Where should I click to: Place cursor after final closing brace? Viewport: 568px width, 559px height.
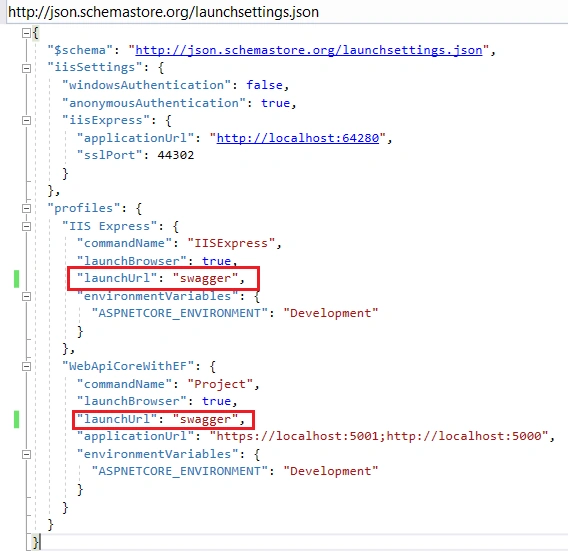tap(40, 542)
